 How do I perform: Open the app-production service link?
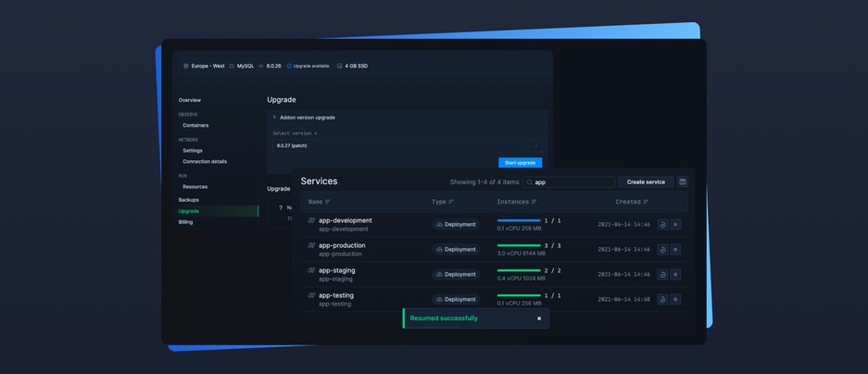[342, 245]
